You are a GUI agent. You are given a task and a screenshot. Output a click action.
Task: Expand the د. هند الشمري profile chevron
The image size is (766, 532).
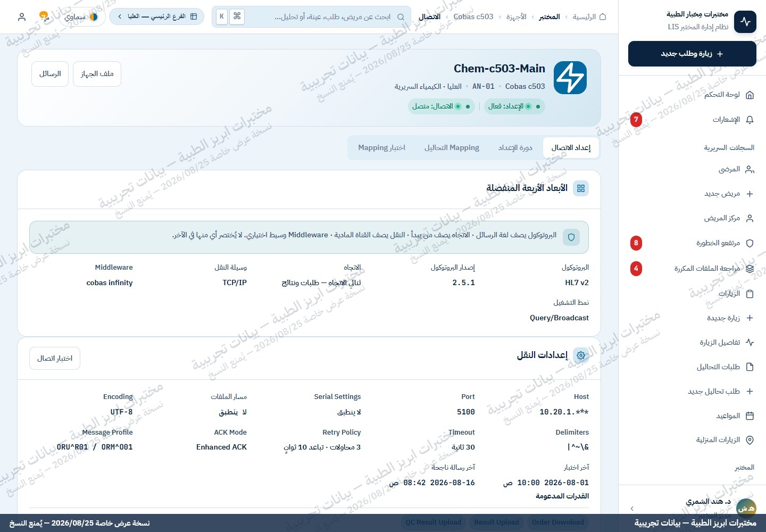pos(632,509)
